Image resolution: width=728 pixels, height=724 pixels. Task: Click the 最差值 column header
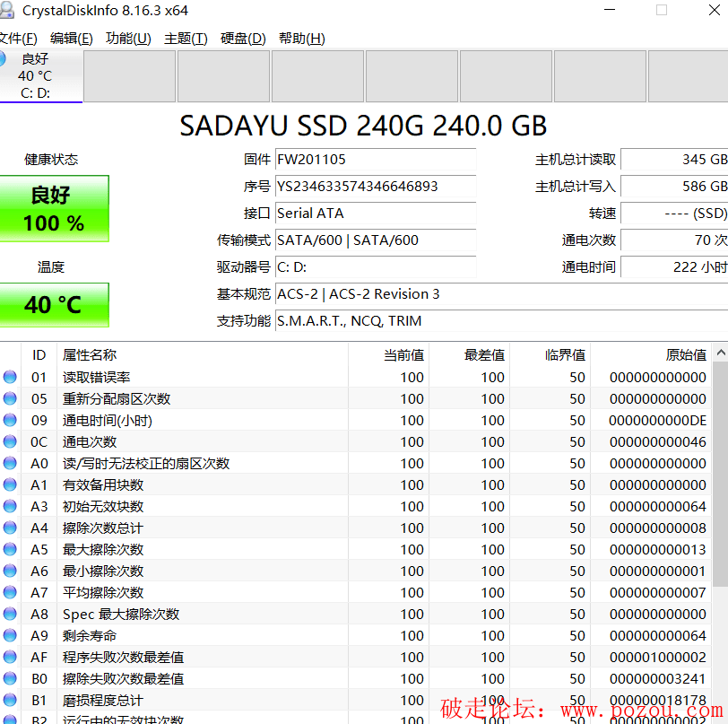click(x=470, y=355)
